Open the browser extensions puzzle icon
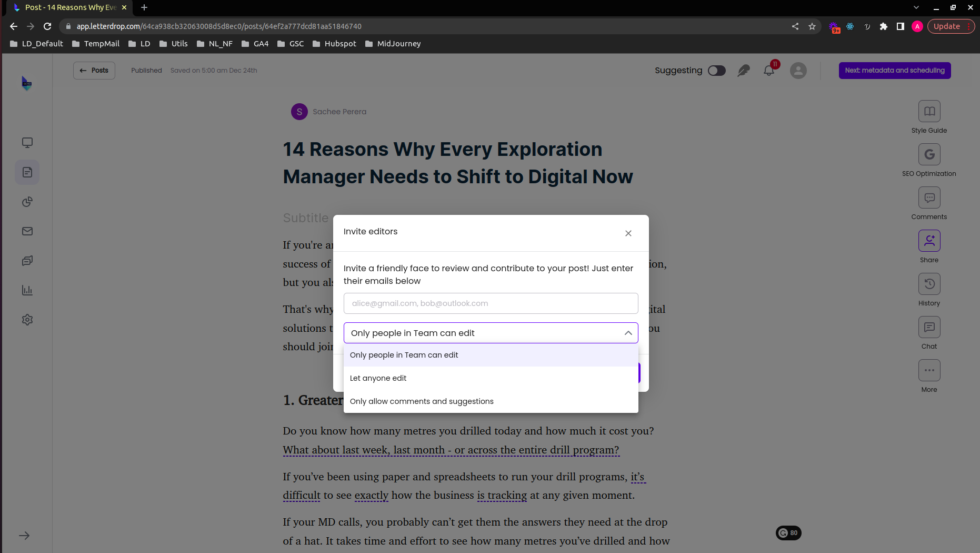Viewport: 980px width, 553px height. (x=884, y=26)
